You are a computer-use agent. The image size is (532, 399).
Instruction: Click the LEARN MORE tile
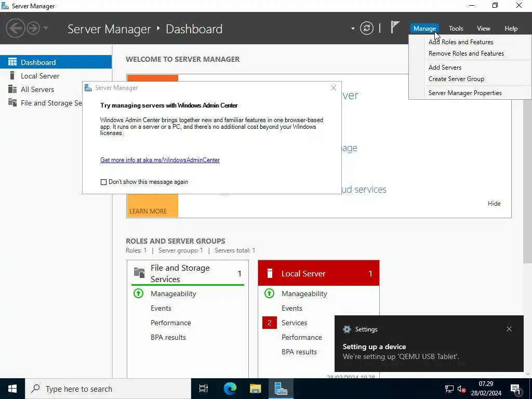(x=152, y=205)
